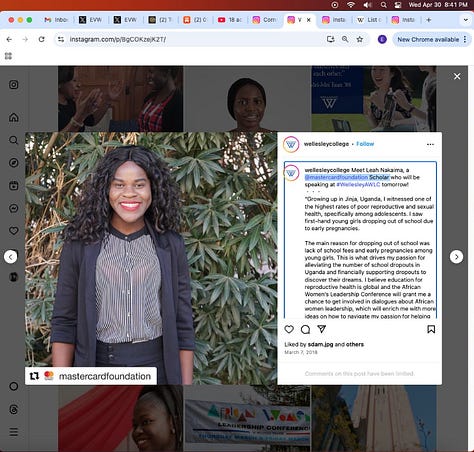Bookmark this page with the star
The width and height of the screenshot is (474, 452).
[360, 39]
